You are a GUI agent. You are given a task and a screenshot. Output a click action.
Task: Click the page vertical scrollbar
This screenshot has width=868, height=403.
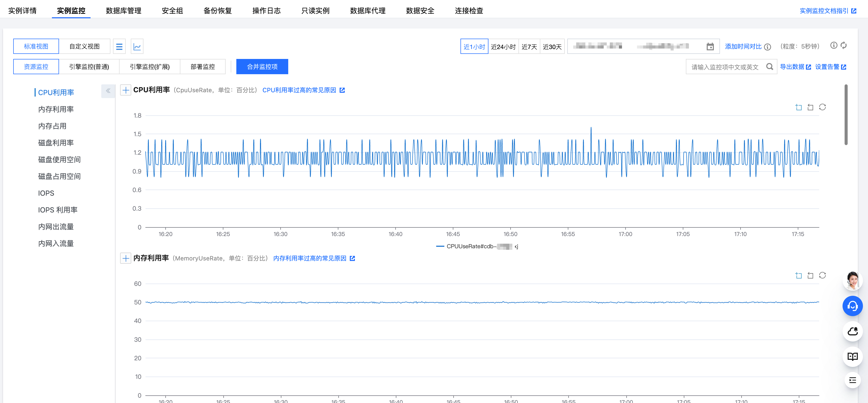(846, 114)
